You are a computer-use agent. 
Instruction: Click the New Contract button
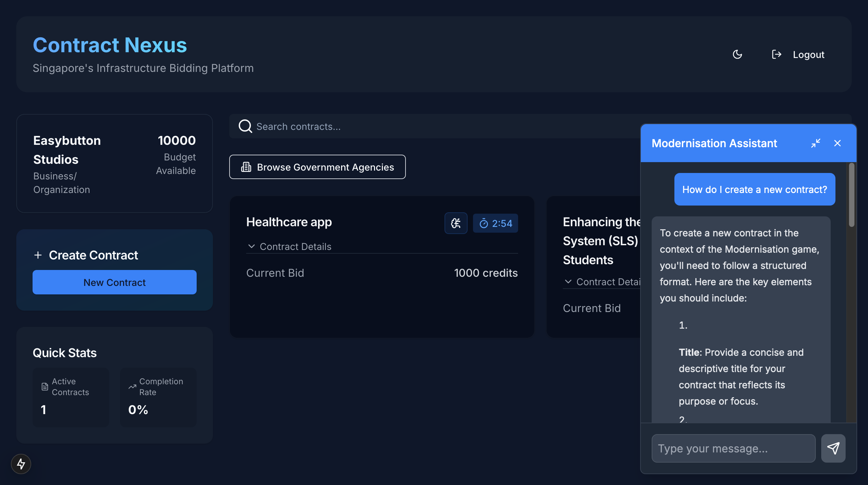click(x=115, y=282)
